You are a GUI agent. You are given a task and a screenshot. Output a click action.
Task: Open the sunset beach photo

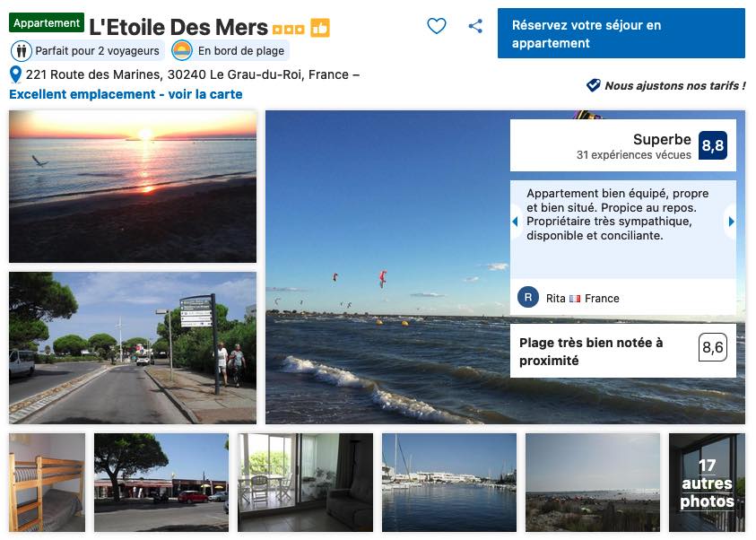pos(133,187)
